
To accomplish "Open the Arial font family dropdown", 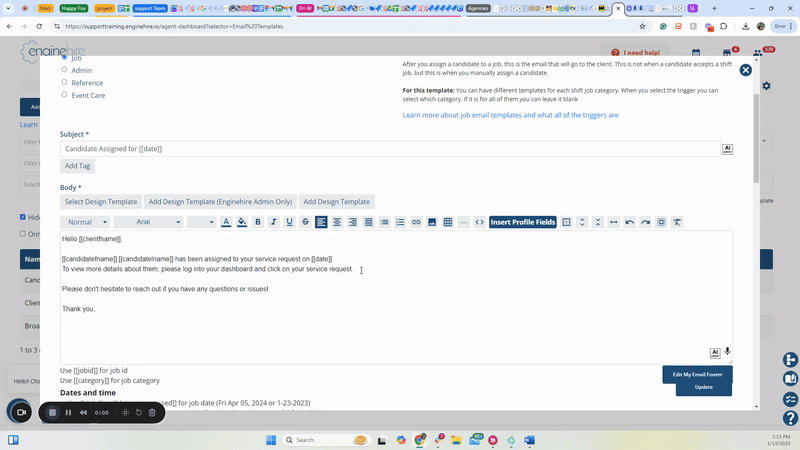I will click(148, 222).
